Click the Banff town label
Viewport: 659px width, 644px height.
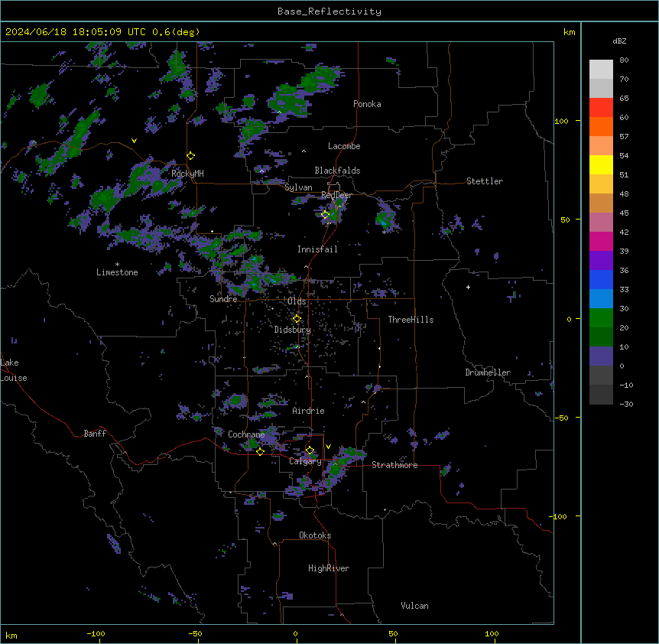95,434
